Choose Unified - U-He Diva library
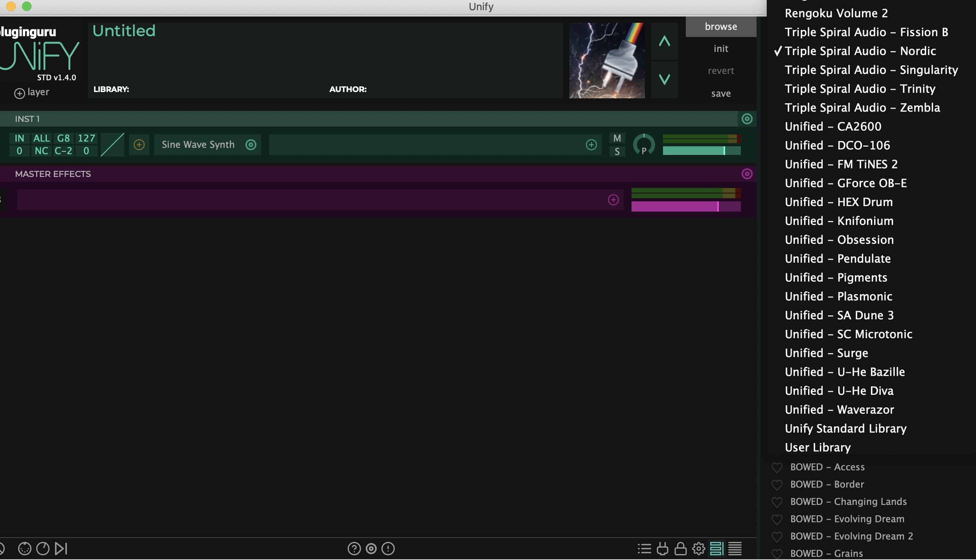The height and width of the screenshot is (560, 976). 839,391
